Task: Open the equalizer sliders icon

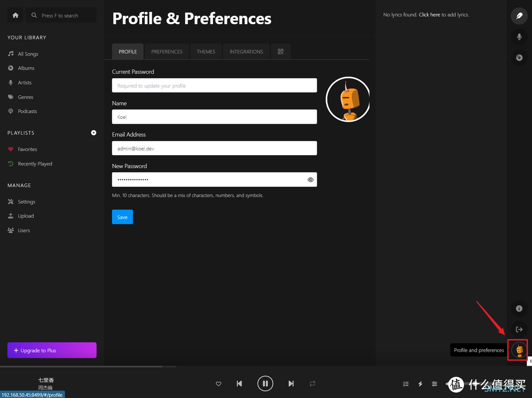Action: pos(434,384)
